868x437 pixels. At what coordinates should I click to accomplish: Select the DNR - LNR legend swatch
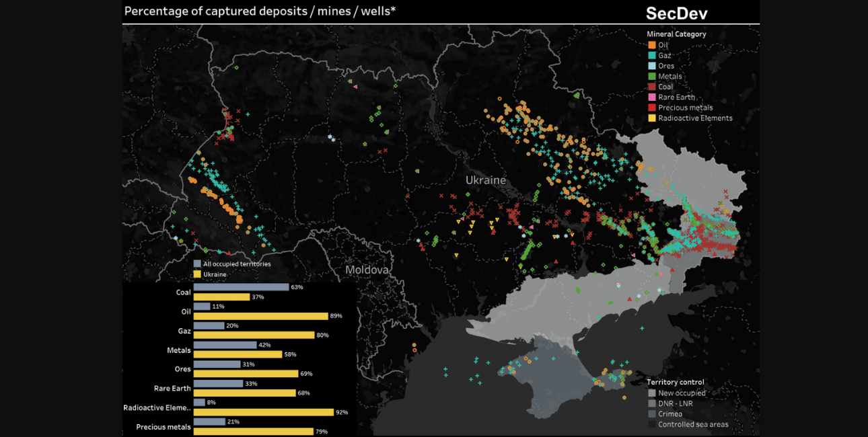pos(651,403)
